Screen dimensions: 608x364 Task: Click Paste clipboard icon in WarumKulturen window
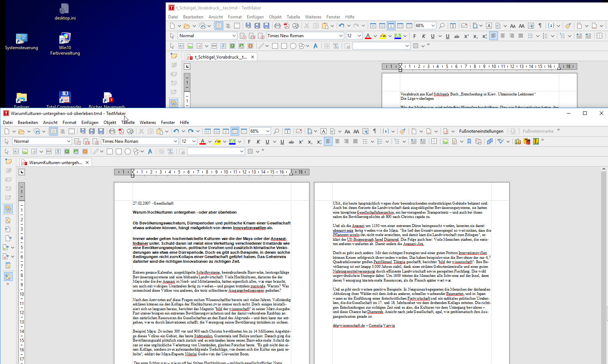pos(160,131)
